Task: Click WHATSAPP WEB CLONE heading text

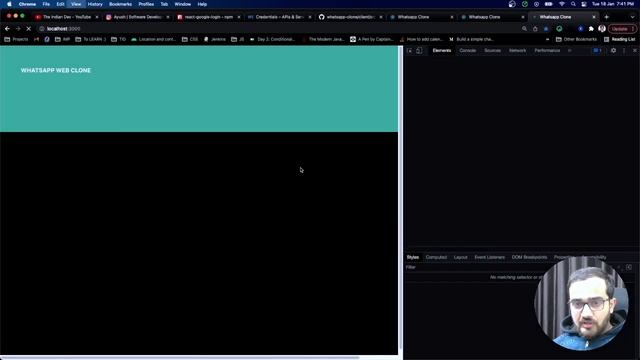Action: [x=56, y=70]
